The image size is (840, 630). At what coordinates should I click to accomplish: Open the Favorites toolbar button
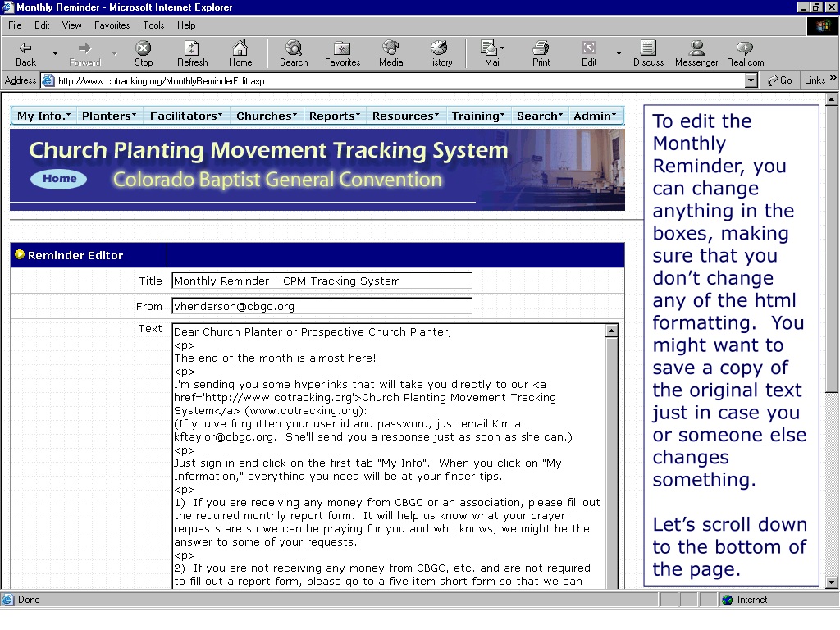(x=342, y=53)
